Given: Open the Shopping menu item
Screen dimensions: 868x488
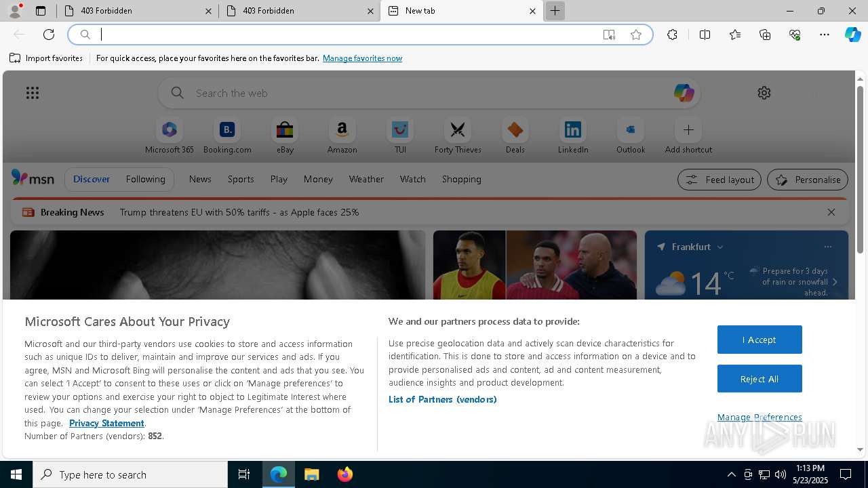Looking at the screenshot, I should (x=461, y=179).
